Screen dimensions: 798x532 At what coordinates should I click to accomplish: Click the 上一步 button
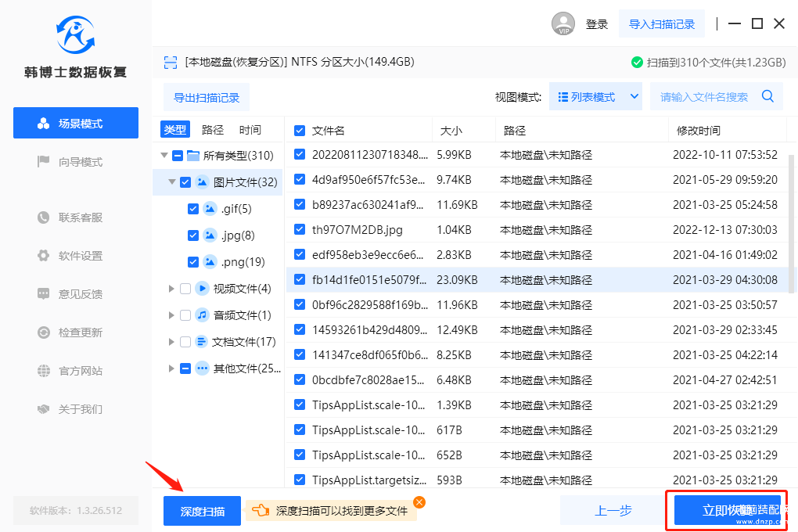[x=613, y=510]
